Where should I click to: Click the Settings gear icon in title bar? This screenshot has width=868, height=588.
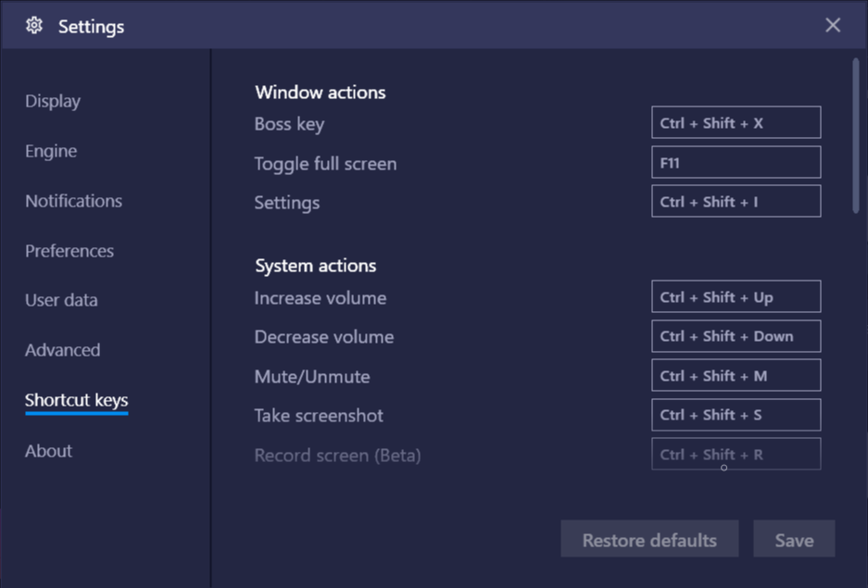click(34, 25)
